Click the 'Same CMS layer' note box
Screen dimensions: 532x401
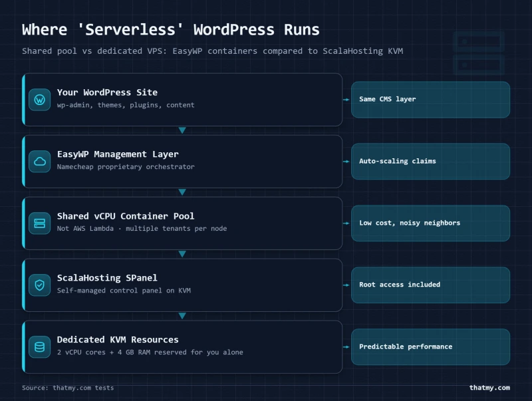click(x=430, y=100)
